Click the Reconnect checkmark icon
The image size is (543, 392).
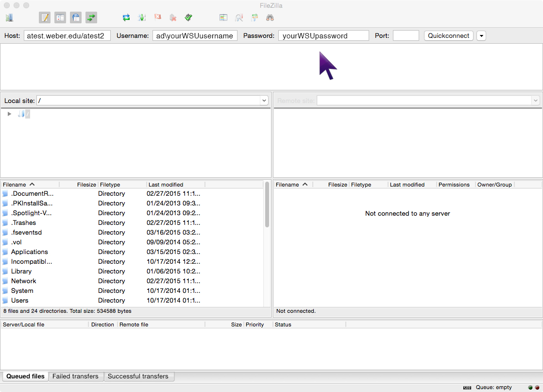[188, 18]
